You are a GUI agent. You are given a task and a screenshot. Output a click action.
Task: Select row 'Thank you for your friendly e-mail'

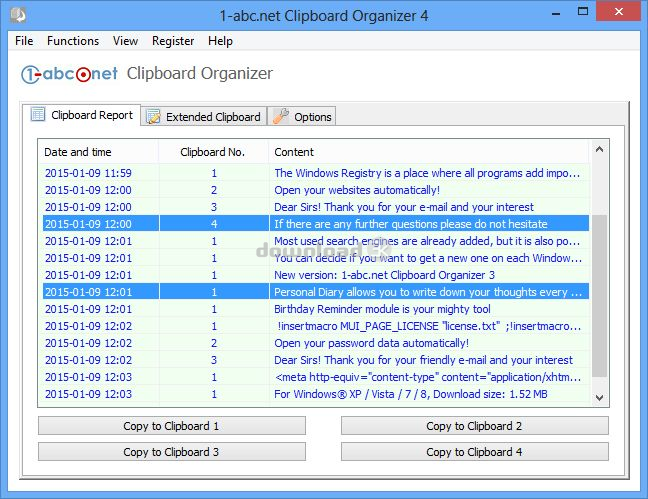pyautogui.click(x=316, y=360)
